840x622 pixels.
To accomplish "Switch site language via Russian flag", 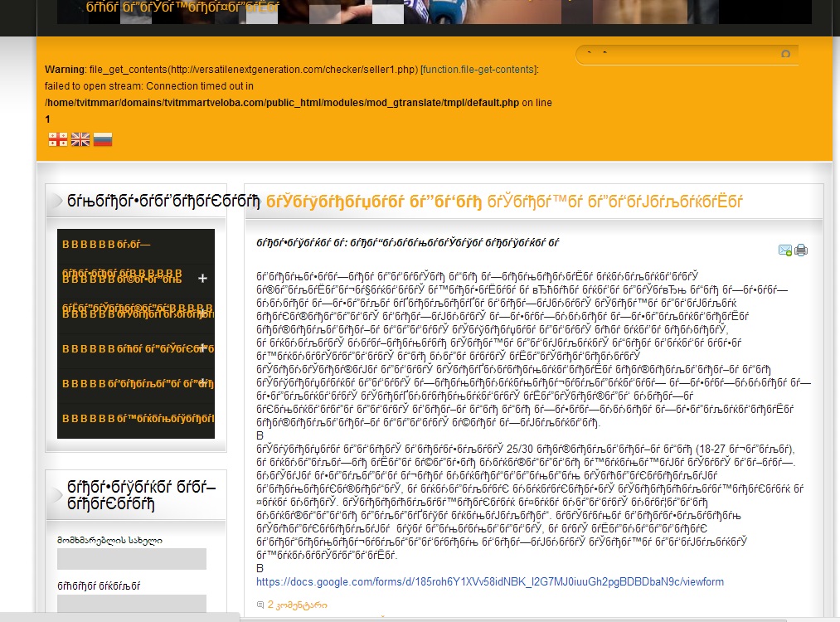I will 103,139.
